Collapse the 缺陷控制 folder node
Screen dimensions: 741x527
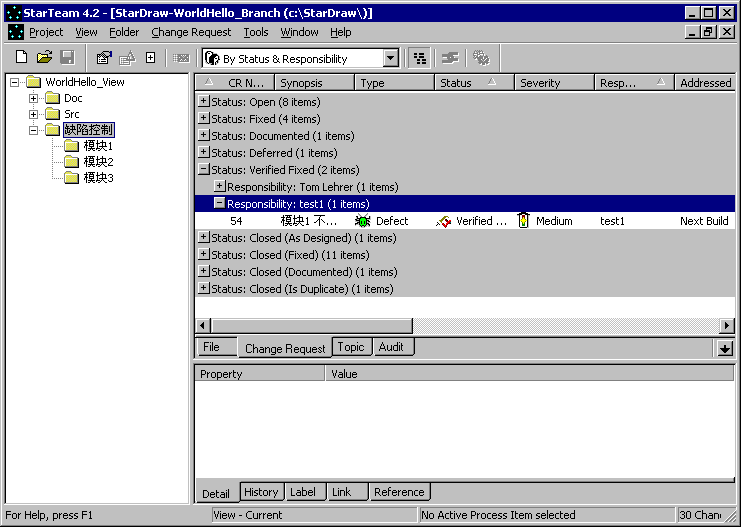pos(33,130)
